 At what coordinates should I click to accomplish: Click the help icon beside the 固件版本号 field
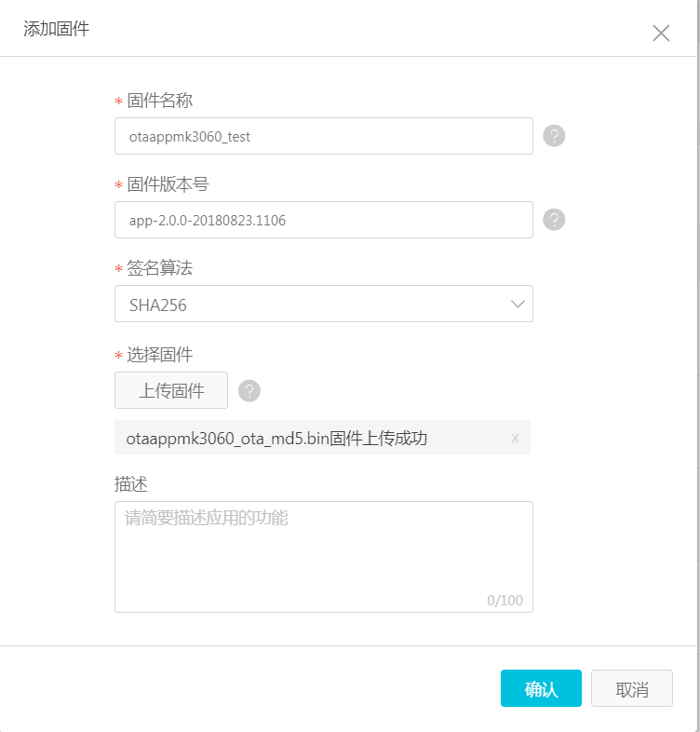pos(554,220)
